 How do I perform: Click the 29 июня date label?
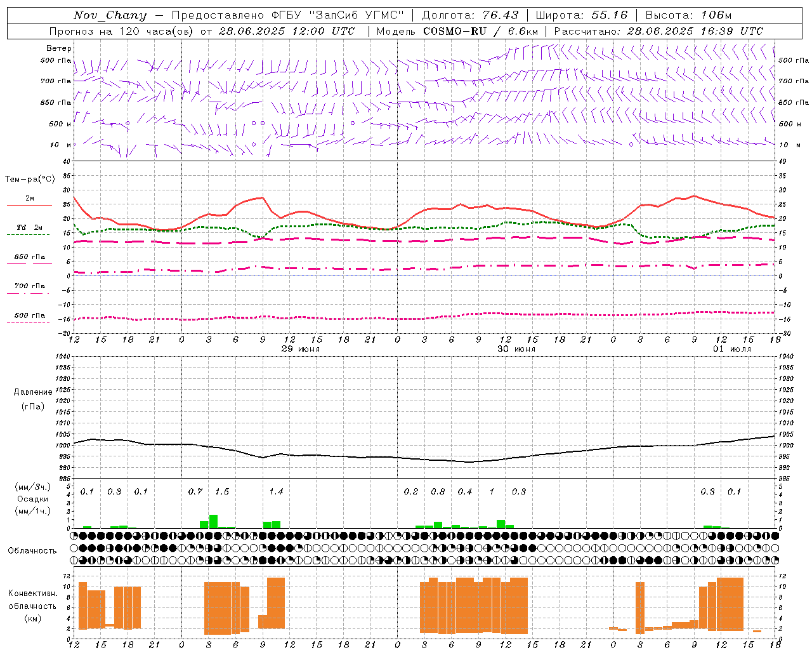click(x=301, y=349)
